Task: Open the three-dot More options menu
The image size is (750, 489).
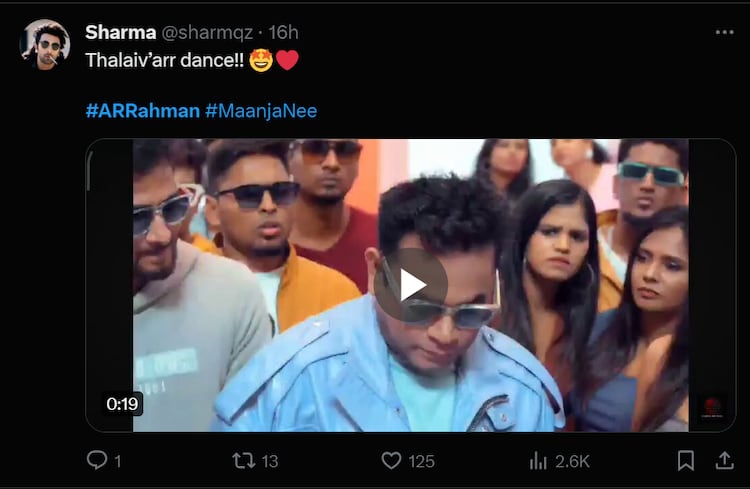Action: (724, 32)
